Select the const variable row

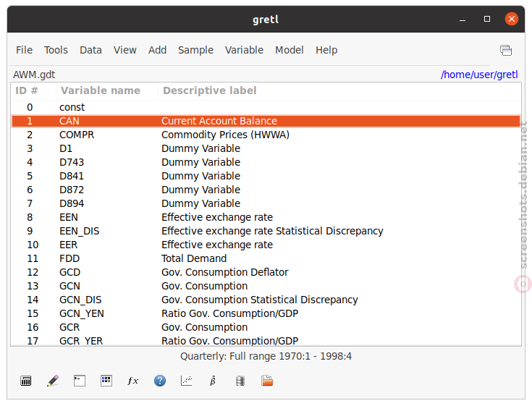click(266, 107)
